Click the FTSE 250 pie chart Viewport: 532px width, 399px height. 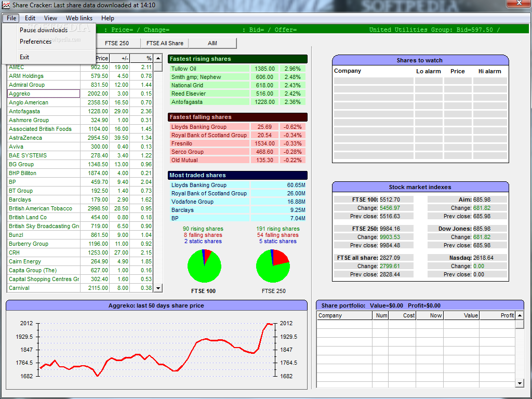(x=273, y=266)
